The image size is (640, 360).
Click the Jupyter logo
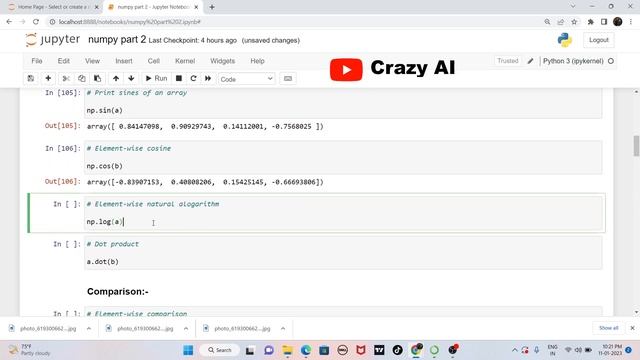coord(52,40)
